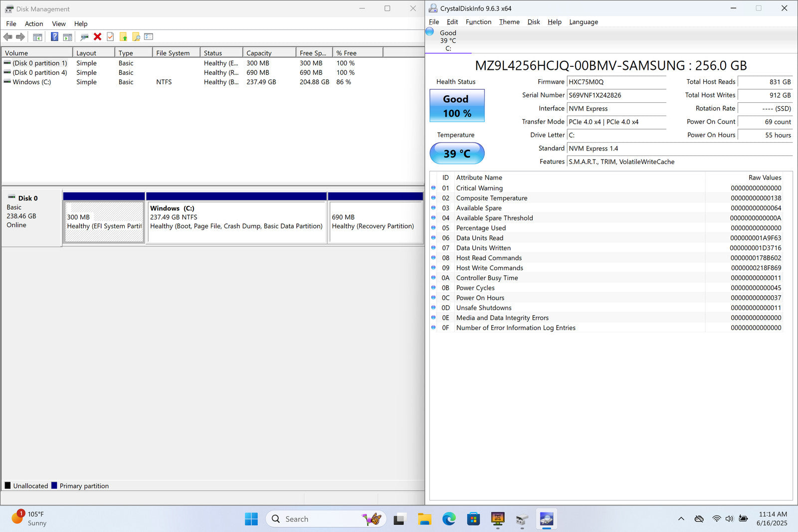Image resolution: width=798 pixels, height=532 pixels.
Task: Click the Total Host Writes value 912 GB
Action: click(x=765, y=95)
